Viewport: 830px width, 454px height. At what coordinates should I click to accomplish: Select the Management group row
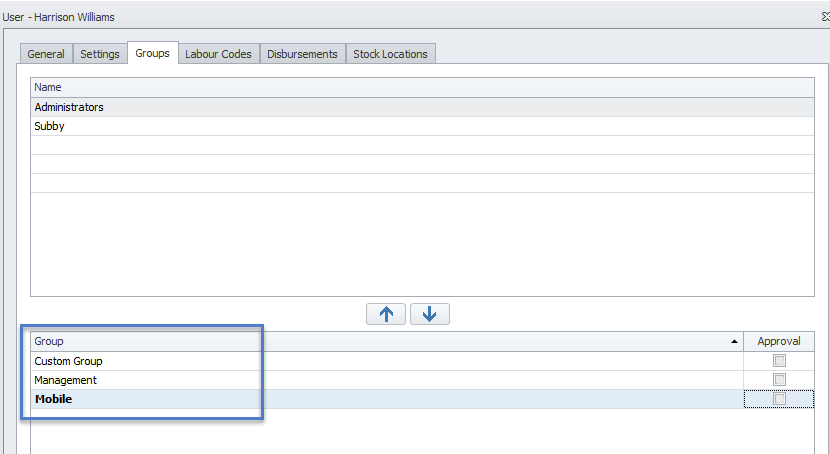pos(65,380)
